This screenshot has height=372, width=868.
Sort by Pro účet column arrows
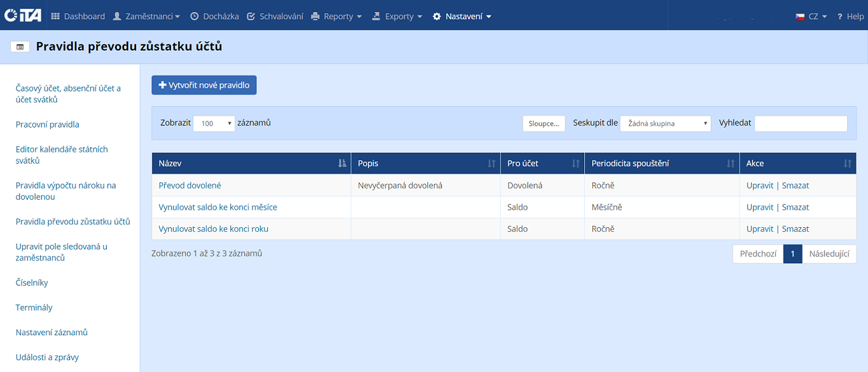click(x=576, y=164)
